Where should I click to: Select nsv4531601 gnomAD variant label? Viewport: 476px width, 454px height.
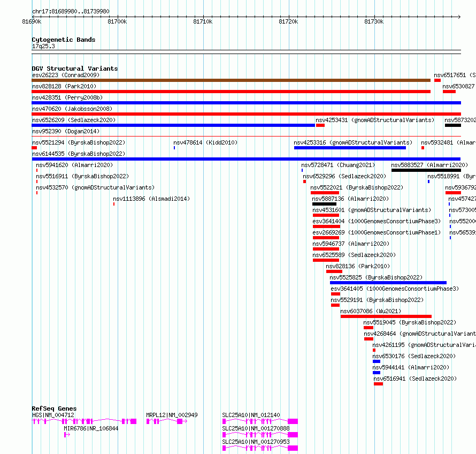click(372, 210)
